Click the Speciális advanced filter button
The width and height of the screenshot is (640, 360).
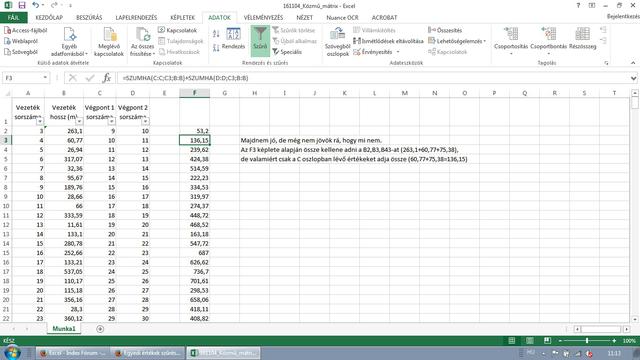(x=287, y=52)
